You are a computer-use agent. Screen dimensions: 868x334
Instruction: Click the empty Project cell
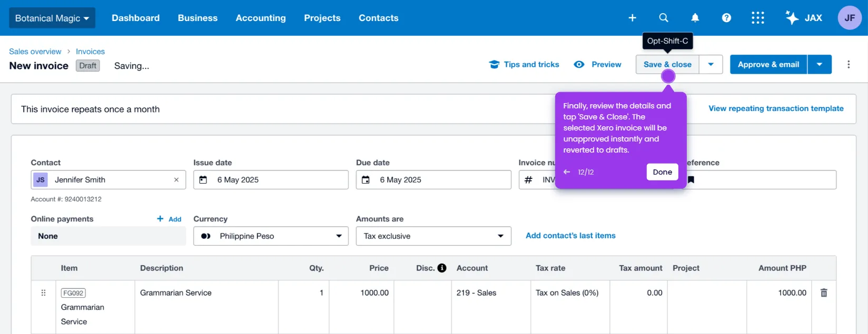pos(707,307)
